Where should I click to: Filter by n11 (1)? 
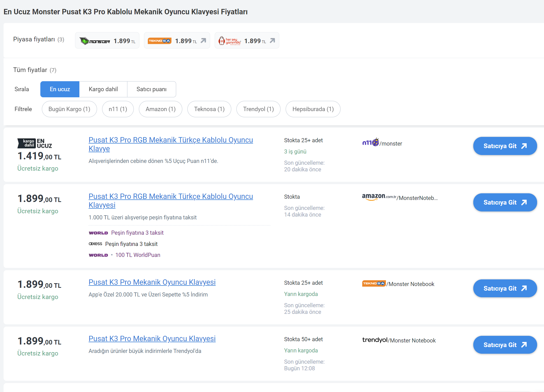click(x=118, y=109)
